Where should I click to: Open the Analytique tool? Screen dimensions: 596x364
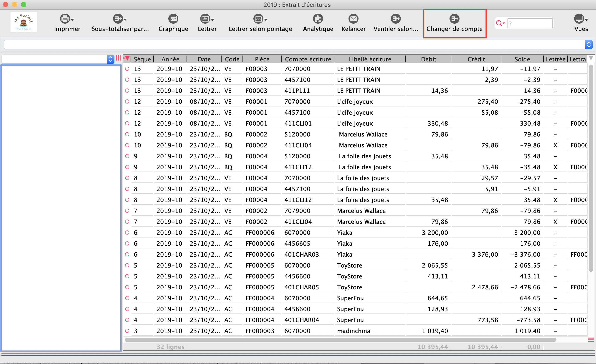(x=318, y=19)
